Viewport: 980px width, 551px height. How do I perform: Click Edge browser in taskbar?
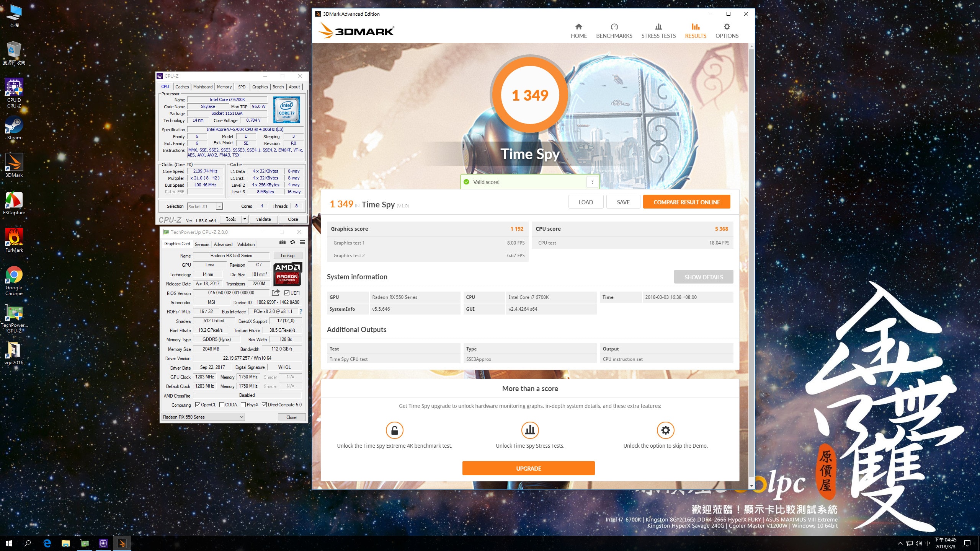point(47,543)
